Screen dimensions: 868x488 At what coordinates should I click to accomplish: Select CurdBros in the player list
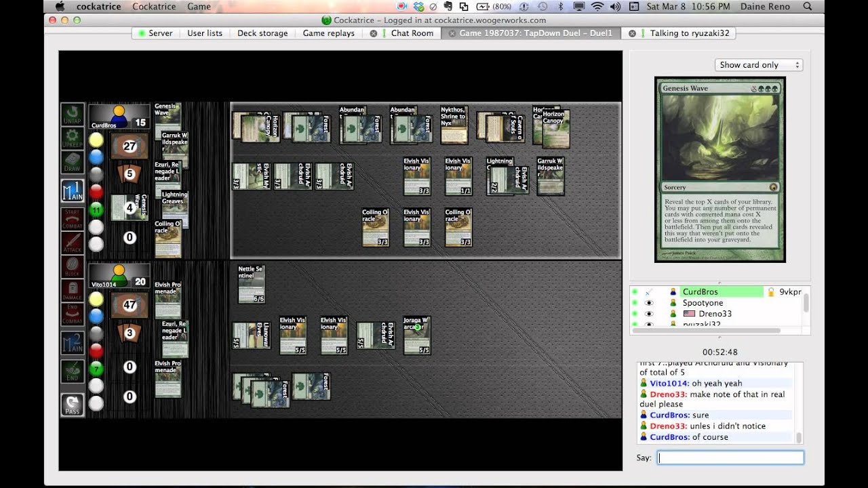pos(700,292)
